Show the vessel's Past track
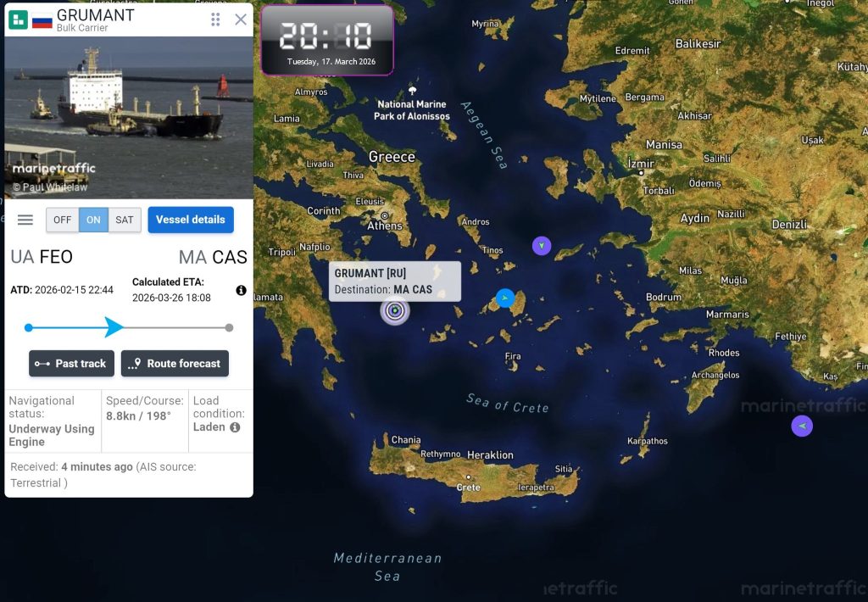Viewport: 868px width, 602px height. coord(71,363)
